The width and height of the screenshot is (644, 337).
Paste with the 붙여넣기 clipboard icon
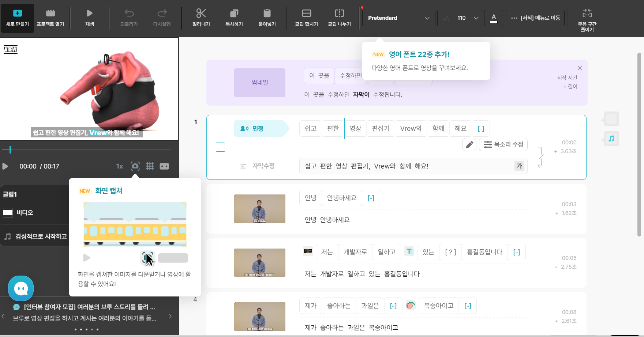click(x=267, y=18)
